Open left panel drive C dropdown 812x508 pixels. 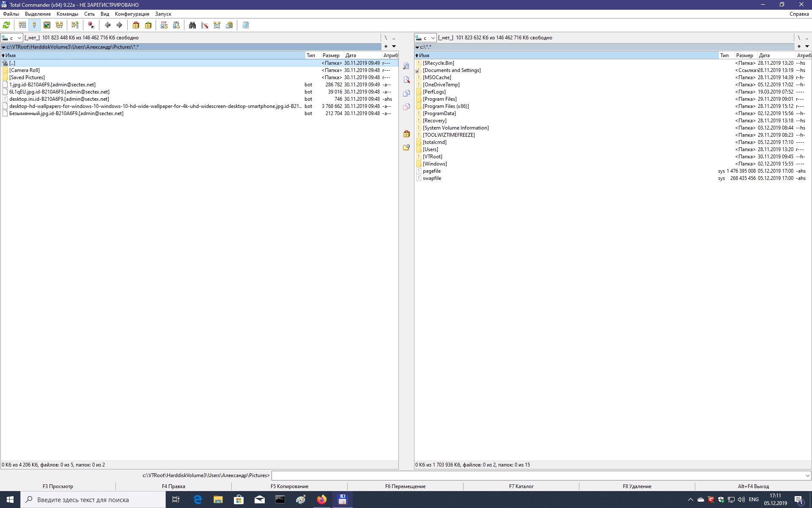point(11,38)
